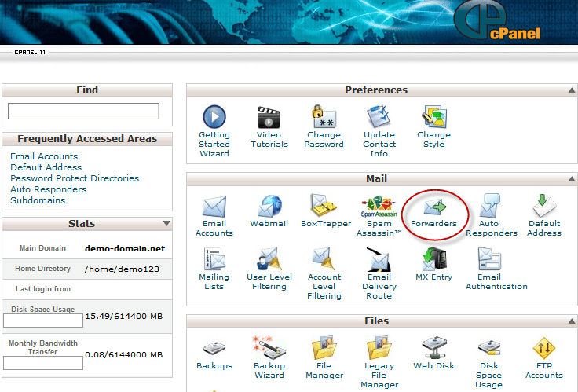Open Email Delivery Route icon

click(x=379, y=259)
